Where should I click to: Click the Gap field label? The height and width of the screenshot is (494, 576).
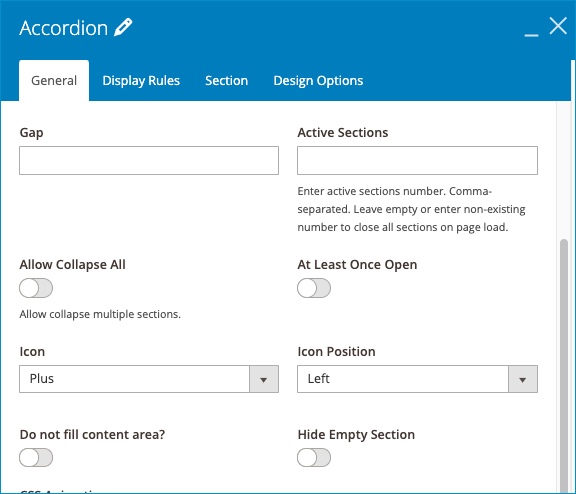pyautogui.click(x=31, y=133)
